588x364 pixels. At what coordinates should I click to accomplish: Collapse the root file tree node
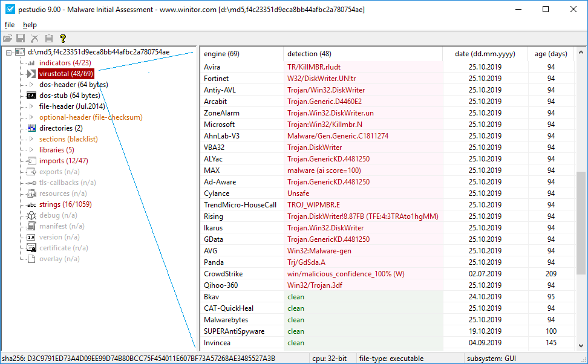pos(8,53)
